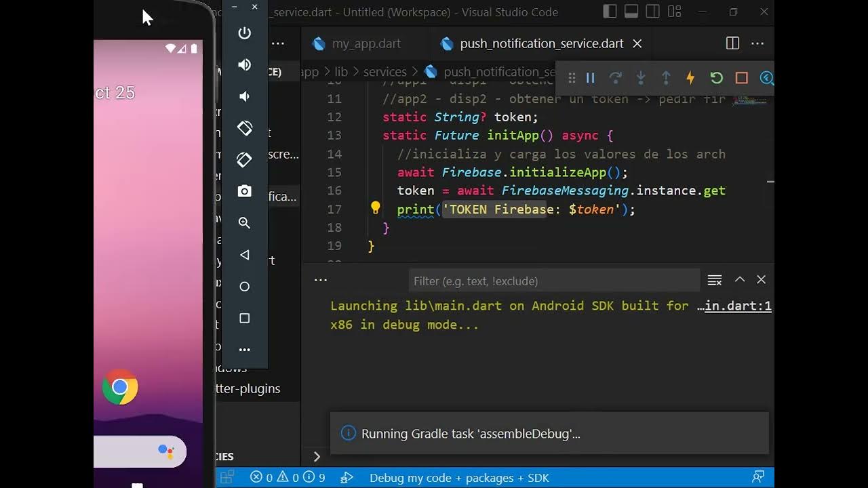Stop debugging red square icon
The image size is (868, 488).
[742, 78]
